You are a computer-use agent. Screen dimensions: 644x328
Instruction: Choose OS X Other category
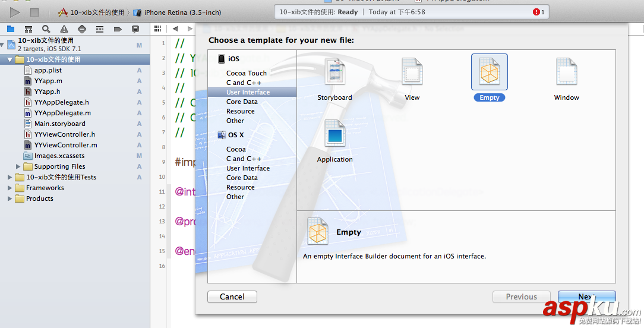pos(235,197)
